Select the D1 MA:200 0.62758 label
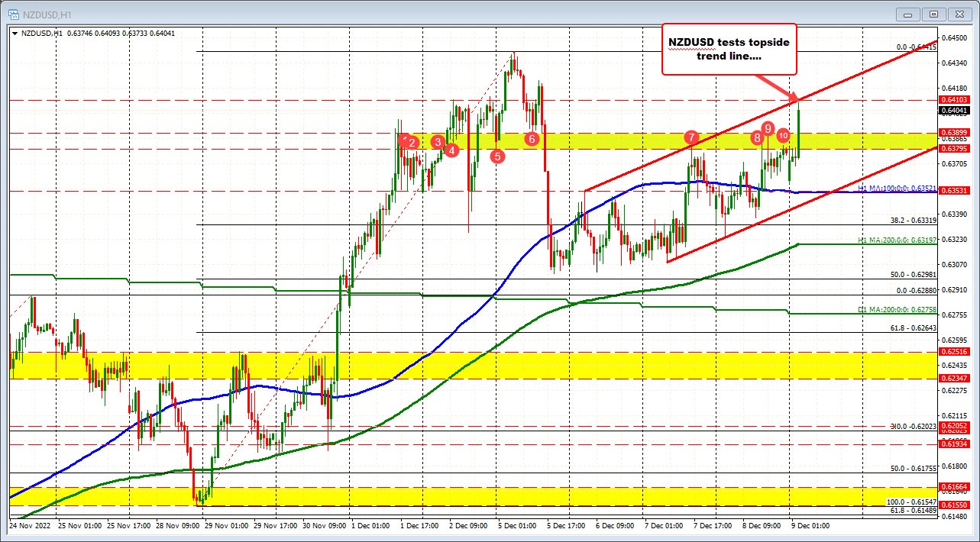The width and height of the screenshot is (980, 542). point(896,309)
